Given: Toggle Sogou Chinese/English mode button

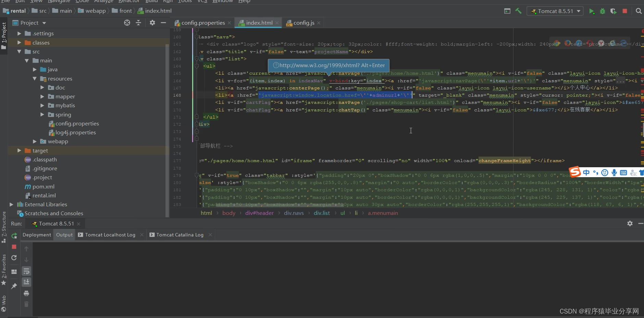Looking at the screenshot, I should [x=586, y=172].
